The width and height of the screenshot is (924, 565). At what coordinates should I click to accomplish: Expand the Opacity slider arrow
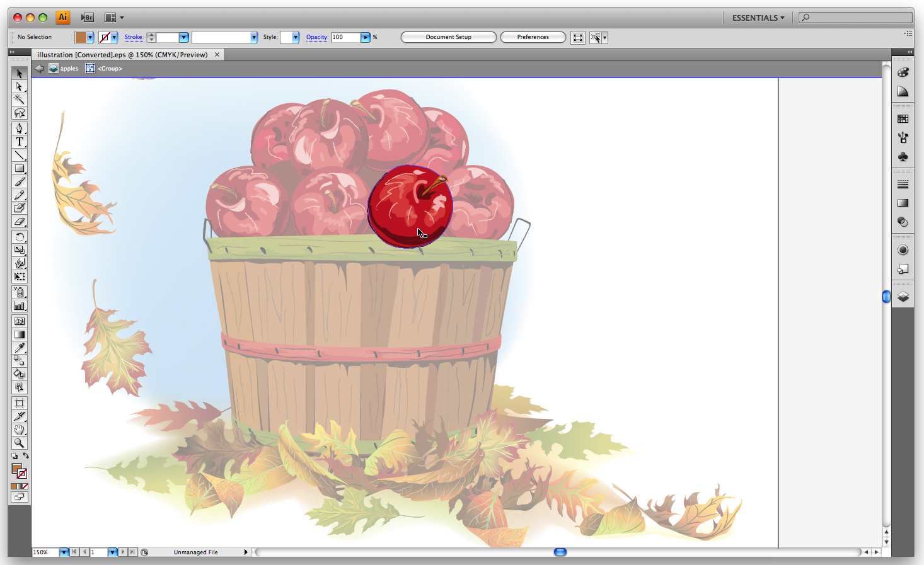pyautogui.click(x=365, y=37)
